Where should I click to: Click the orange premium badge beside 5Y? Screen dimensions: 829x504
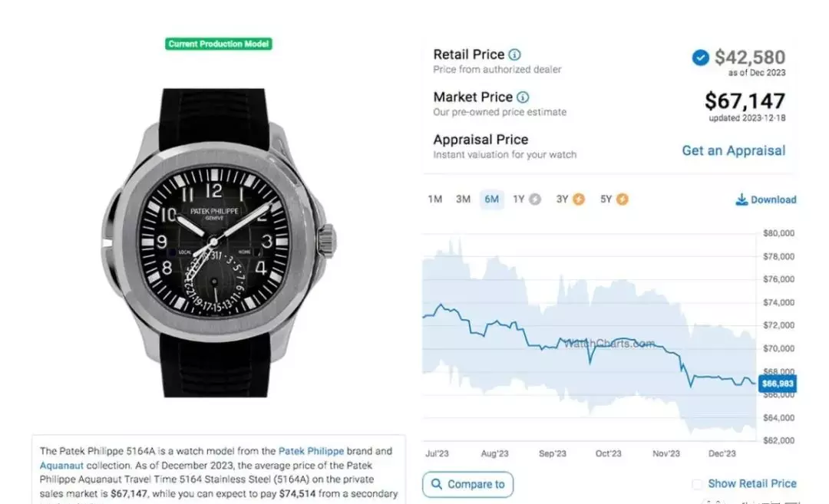tap(623, 199)
